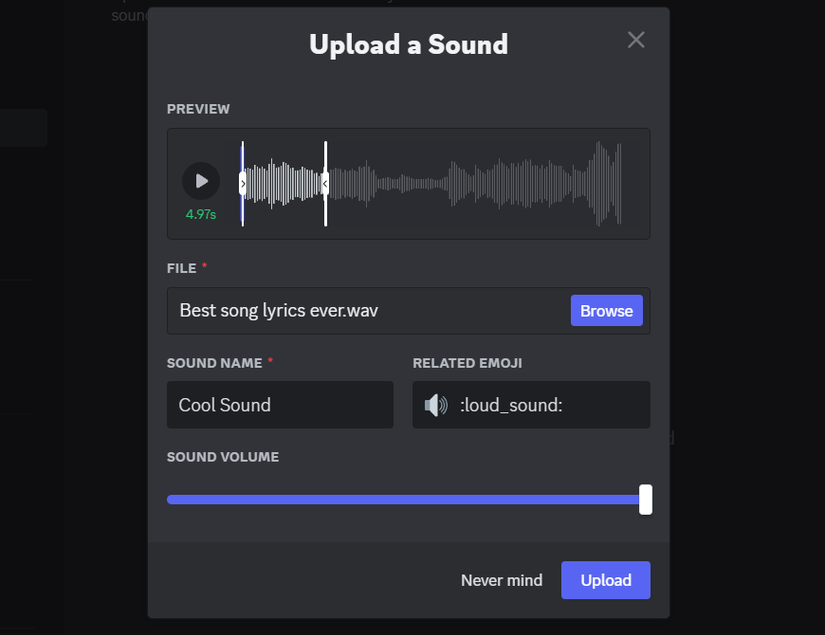This screenshot has width=825, height=635.
Task: Edit the Cool Sound name field
Action: (280, 404)
